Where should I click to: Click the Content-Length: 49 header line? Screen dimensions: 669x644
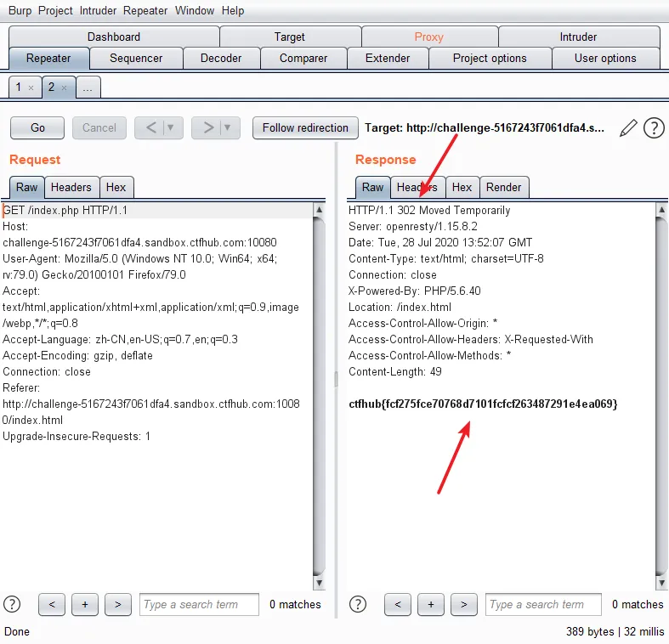(x=395, y=371)
